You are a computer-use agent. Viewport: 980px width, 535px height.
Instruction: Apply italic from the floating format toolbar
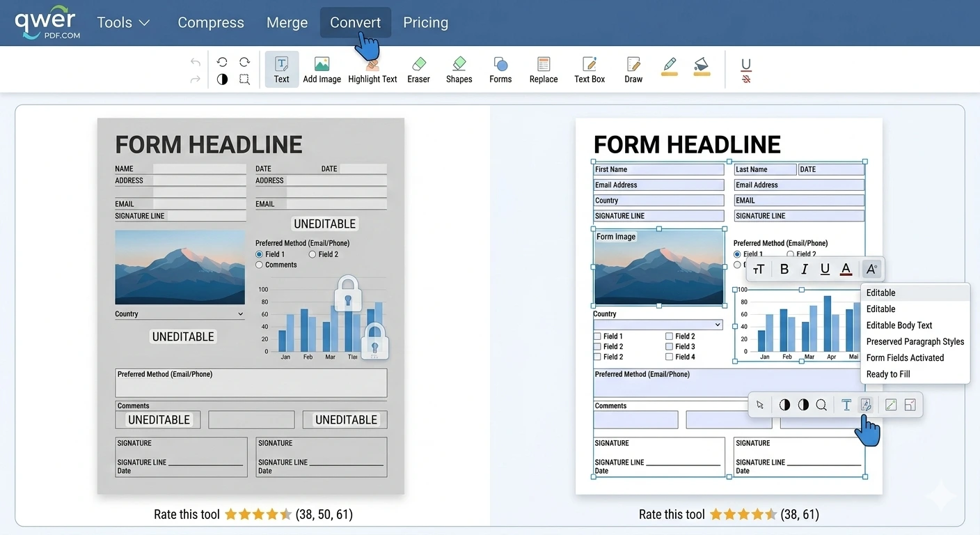[x=805, y=269]
